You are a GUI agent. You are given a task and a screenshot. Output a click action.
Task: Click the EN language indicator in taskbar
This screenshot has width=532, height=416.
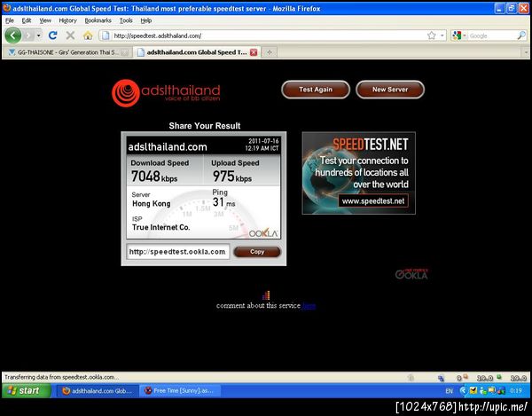click(x=450, y=391)
